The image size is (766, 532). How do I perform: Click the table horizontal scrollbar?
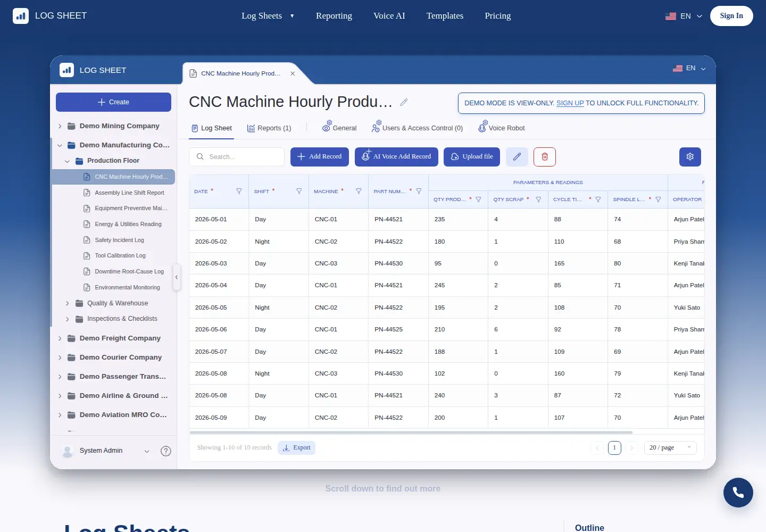[411, 433]
